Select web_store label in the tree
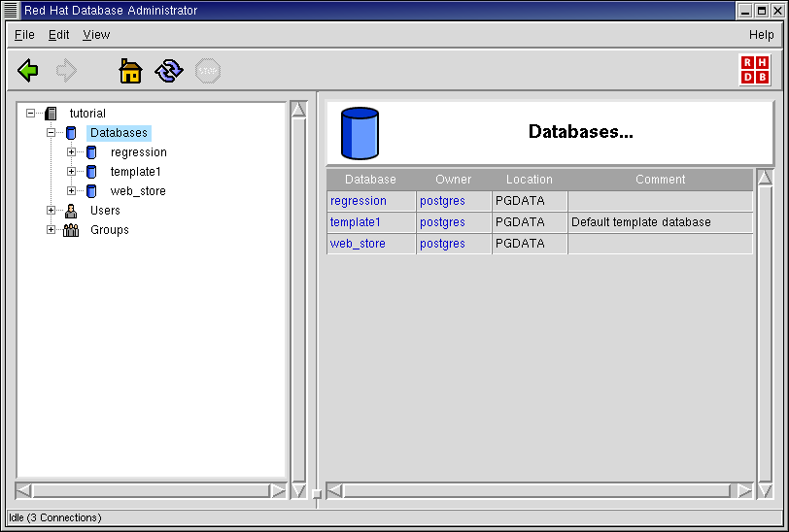The width and height of the screenshot is (789, 532). click(138, 191)
